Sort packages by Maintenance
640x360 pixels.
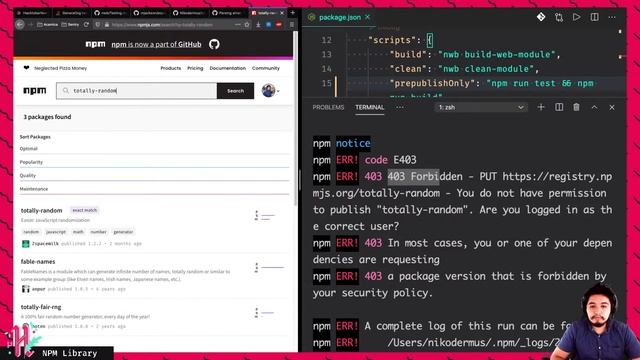pos(34,189)
